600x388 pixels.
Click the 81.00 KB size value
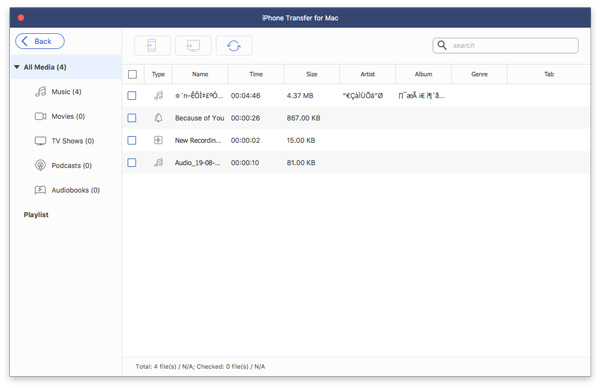(301, 163)
